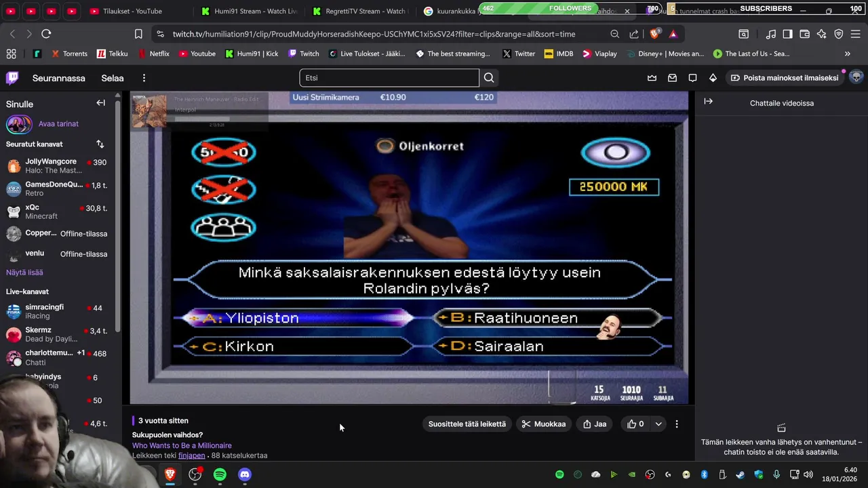
Task: Open Twitch notifications inbox icon
Action: (x=672, y=78)
